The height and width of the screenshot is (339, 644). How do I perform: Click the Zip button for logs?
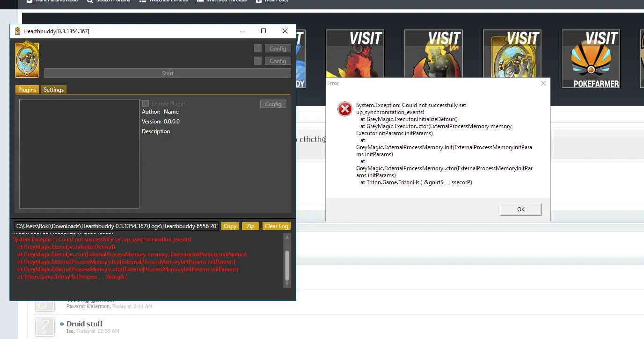(x=250, y=226)
